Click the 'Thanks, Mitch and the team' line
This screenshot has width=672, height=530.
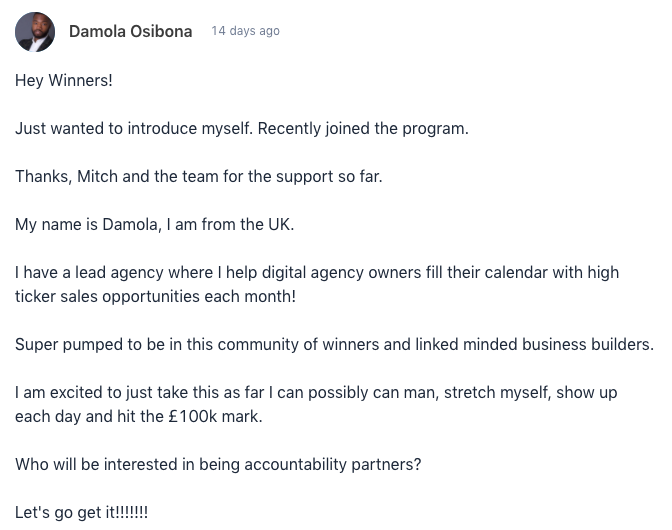[198, 176]
